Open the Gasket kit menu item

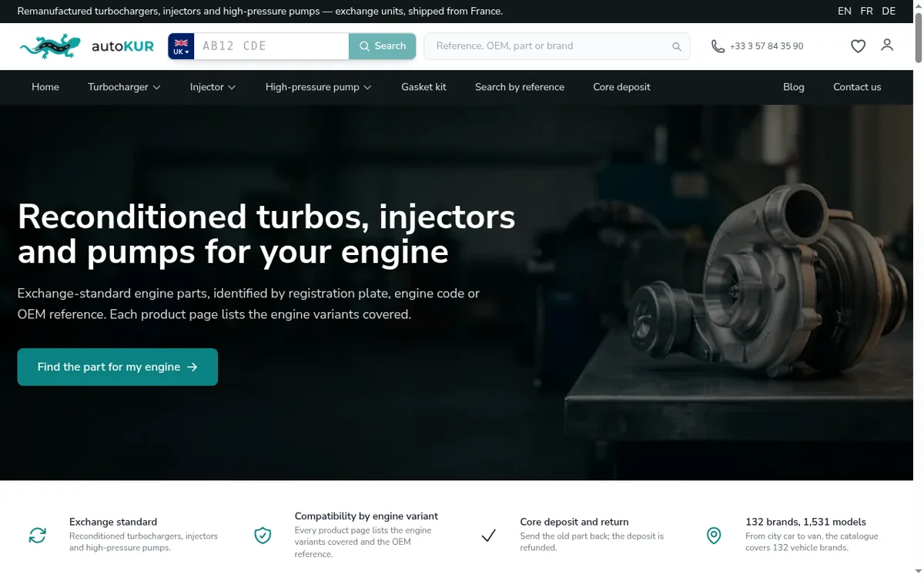(x=423, y=87)
